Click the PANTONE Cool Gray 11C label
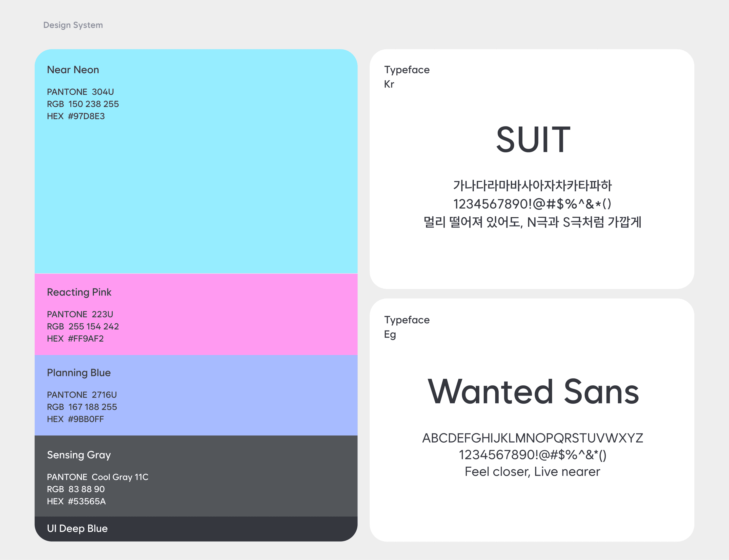The width and height of the screenshot is (729, 560). 97,477
